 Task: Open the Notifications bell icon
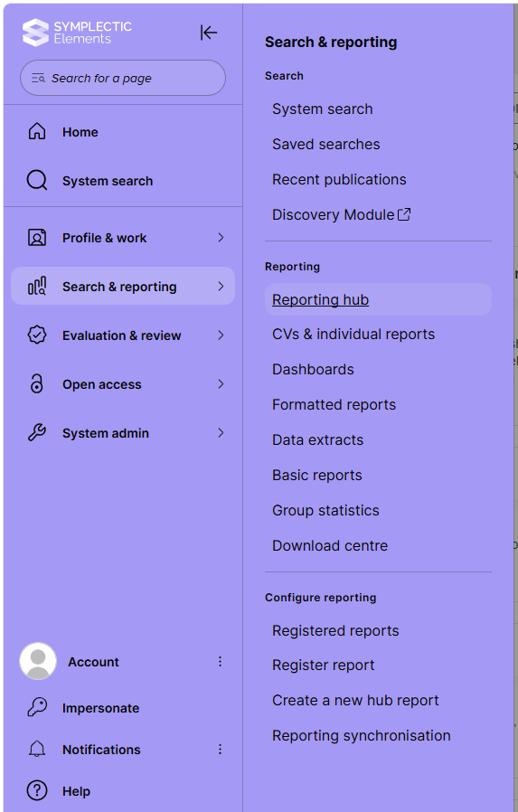(x=37, y=749)
